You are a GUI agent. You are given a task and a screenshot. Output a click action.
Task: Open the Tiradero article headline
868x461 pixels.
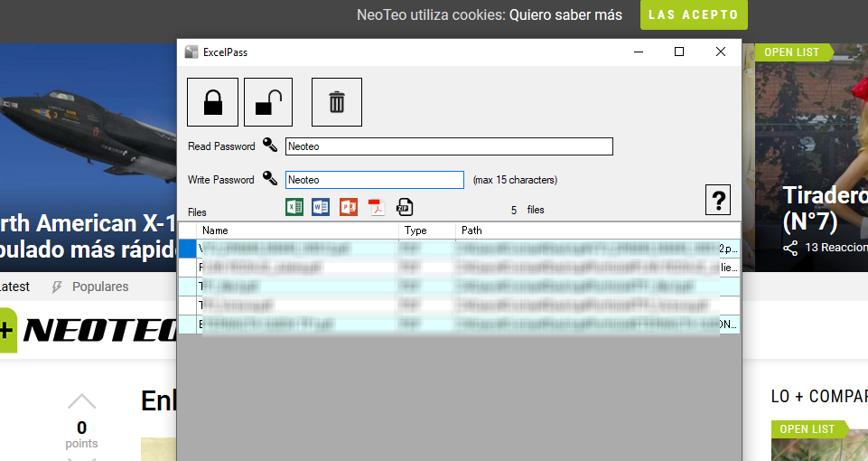(825, 208)
